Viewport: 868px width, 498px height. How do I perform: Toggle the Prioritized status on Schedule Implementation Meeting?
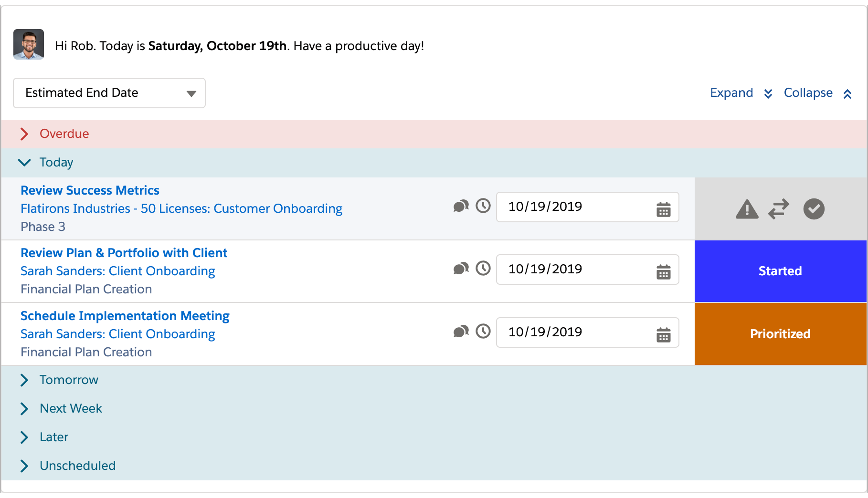(x=780, y=334)
